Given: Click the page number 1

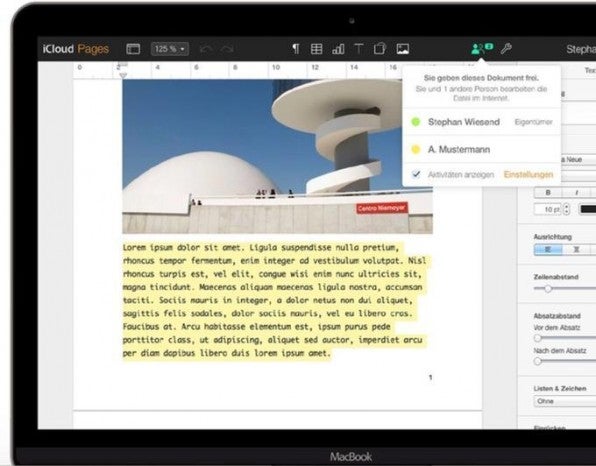Looking at the screenshot, I should (430, 377).
